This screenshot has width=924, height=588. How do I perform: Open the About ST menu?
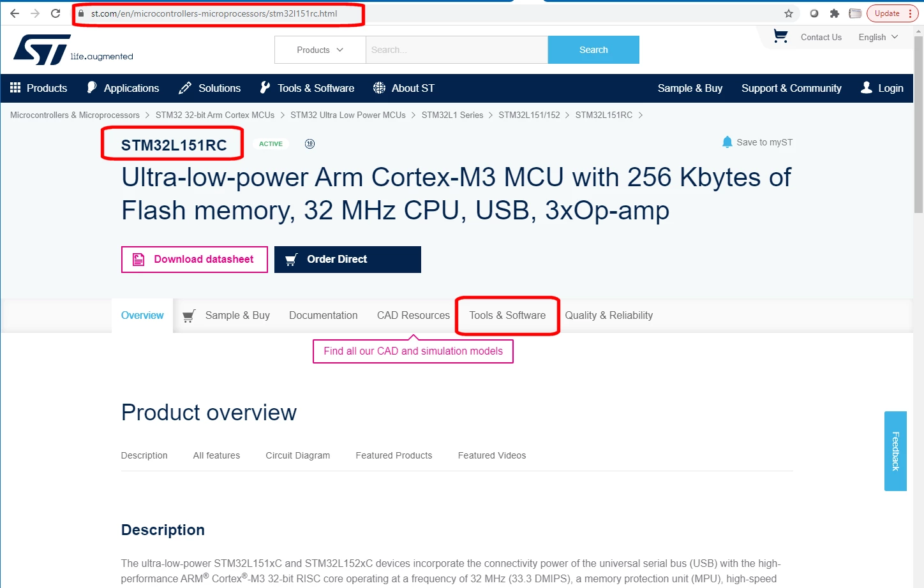click(x=404, y=88)
